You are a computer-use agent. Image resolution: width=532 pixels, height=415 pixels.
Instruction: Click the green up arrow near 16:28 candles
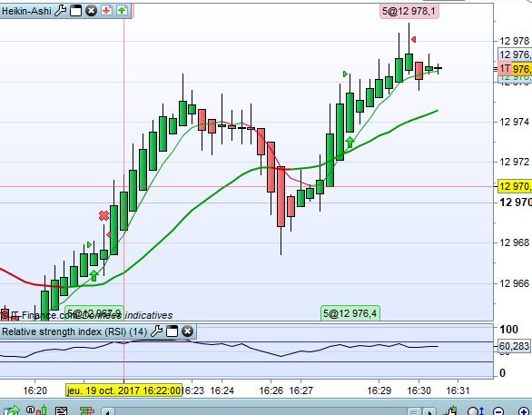350,142
